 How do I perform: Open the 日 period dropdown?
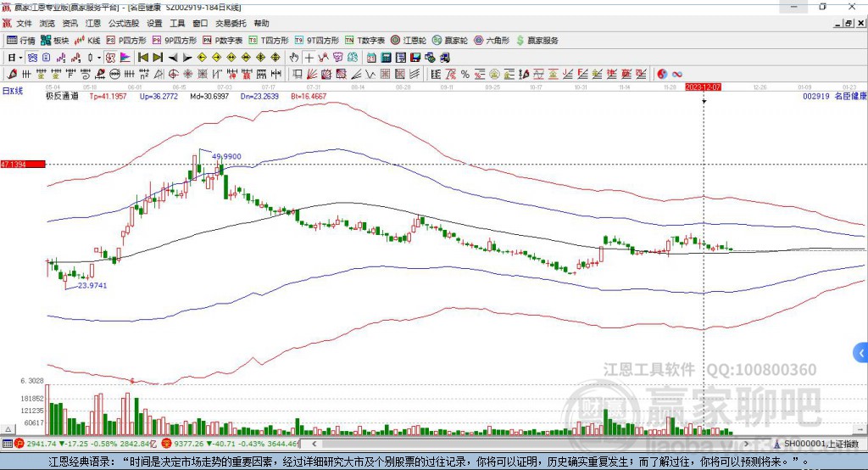pyautogui.click(x=15, y=57)
